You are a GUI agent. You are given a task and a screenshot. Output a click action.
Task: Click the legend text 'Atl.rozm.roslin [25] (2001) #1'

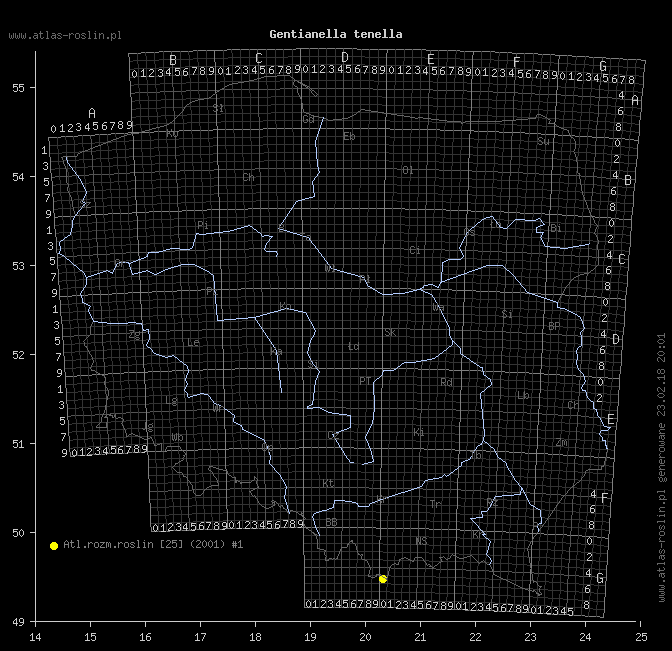point(153,544)
